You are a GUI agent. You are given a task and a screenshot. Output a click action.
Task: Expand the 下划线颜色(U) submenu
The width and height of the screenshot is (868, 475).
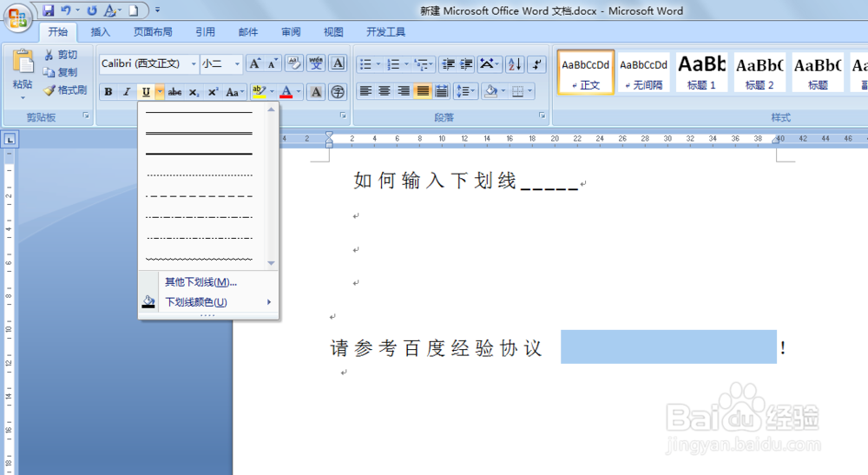pos(208,302)
